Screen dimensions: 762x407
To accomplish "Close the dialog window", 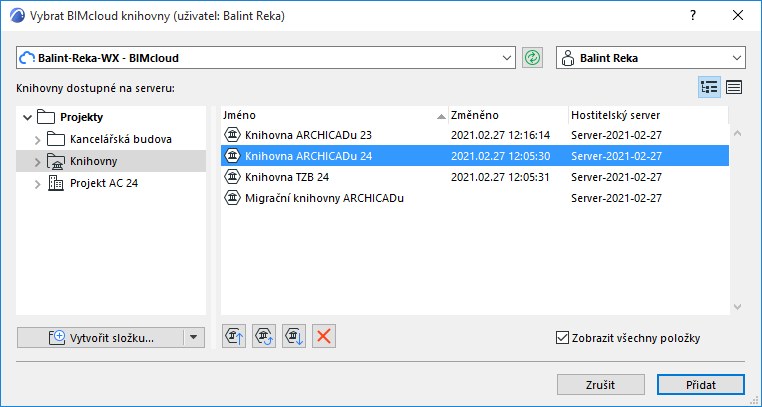I will tap(738, 16).
